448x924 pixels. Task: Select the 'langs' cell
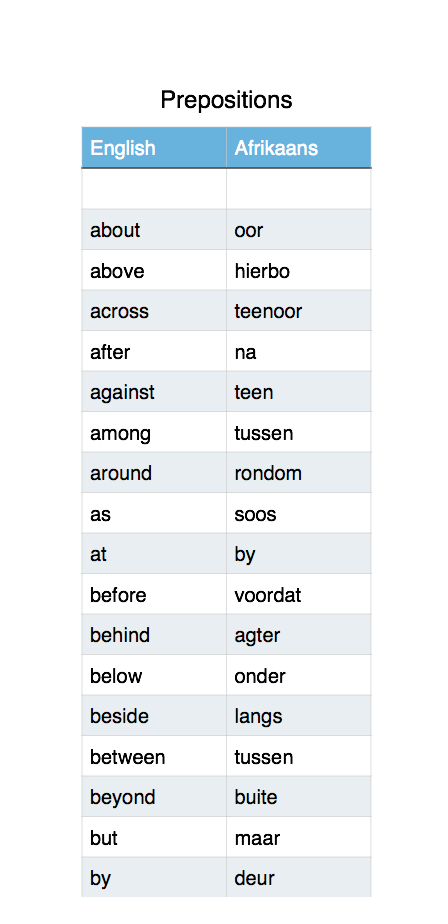pos(299,716)
